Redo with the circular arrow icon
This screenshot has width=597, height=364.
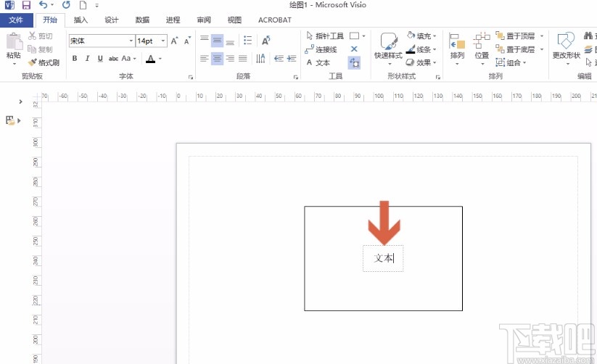66,5
